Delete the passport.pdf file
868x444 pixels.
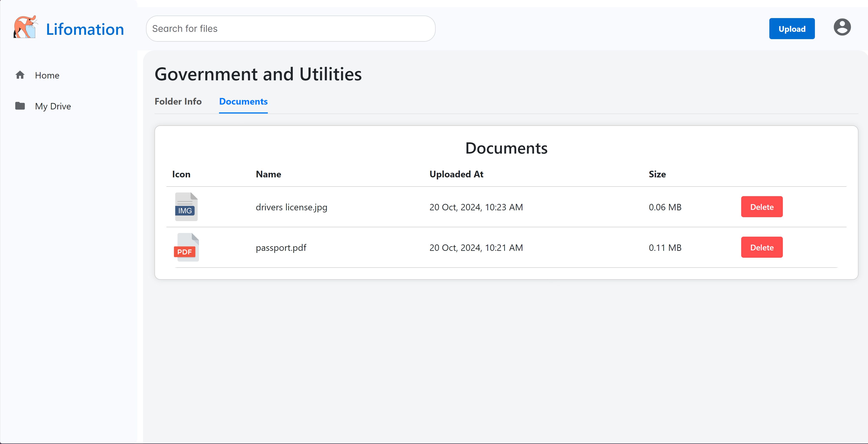coord(762,247)
